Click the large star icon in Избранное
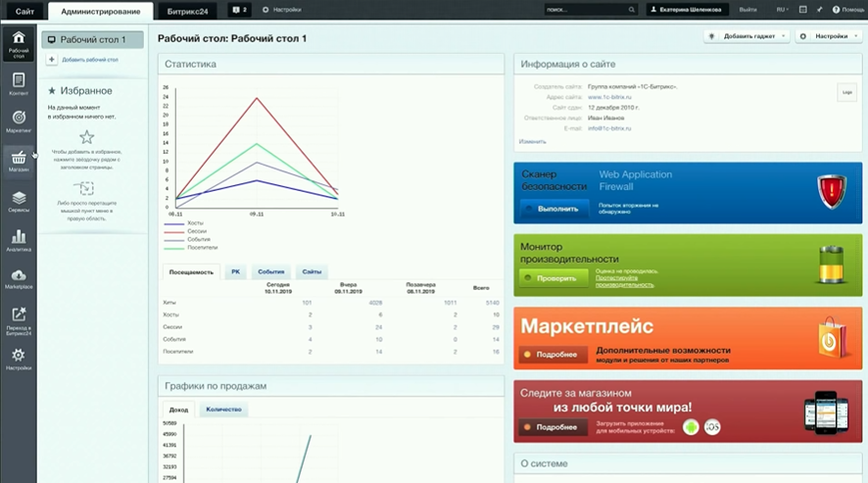This screenshot has height=483, width=868. click(x=87, y=137)
